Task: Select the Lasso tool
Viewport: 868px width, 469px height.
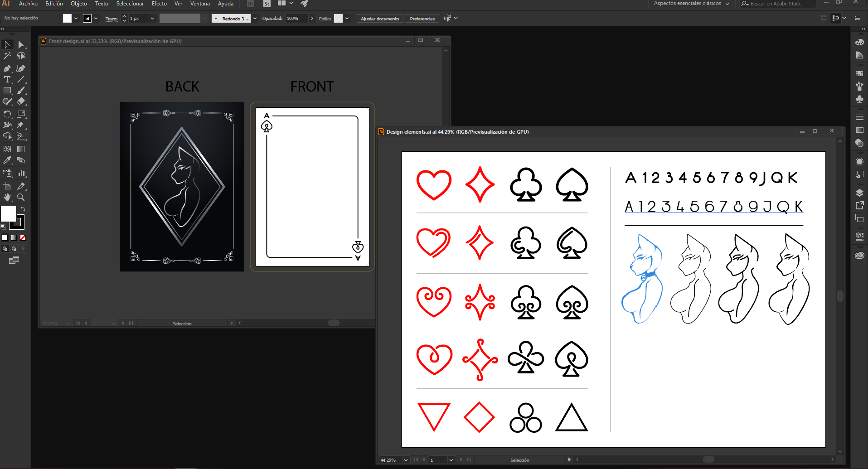Action: pyautogui.click(x=21, y=56)
